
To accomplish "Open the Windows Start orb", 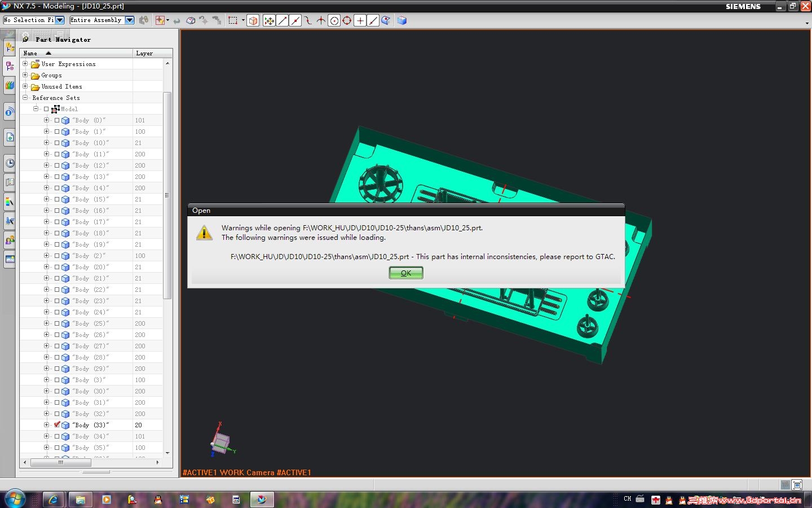I will click(x=15, y=500).
